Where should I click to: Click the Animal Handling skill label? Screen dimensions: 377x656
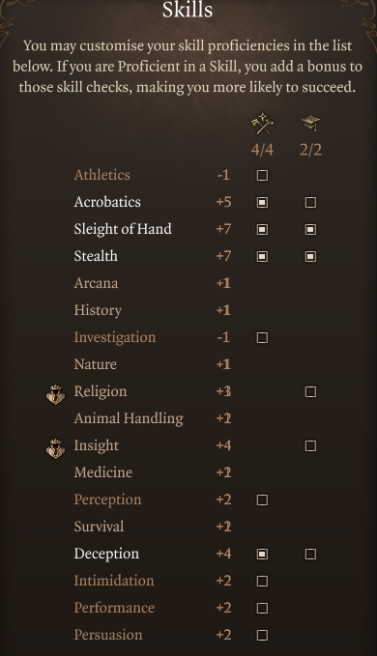(128, 418)
